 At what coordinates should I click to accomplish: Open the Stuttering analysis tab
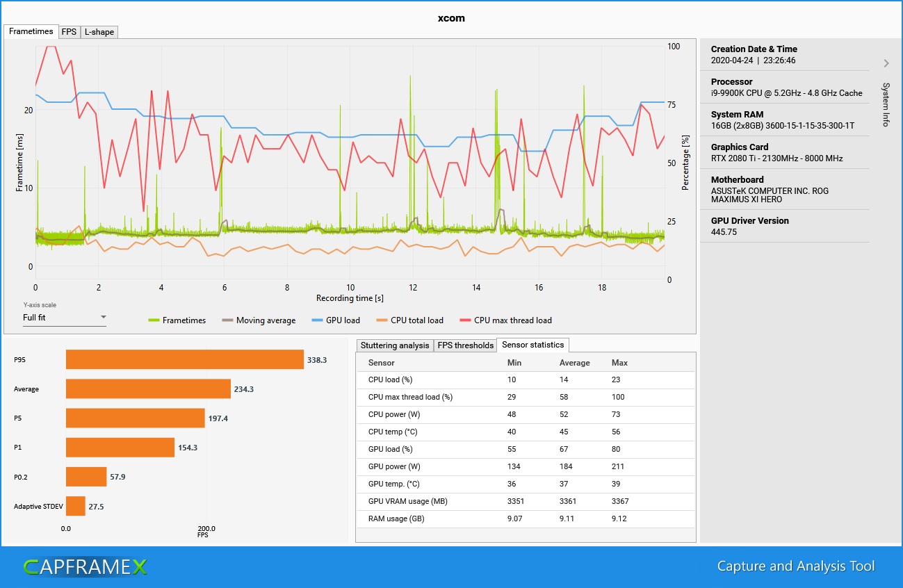(395, 345)
